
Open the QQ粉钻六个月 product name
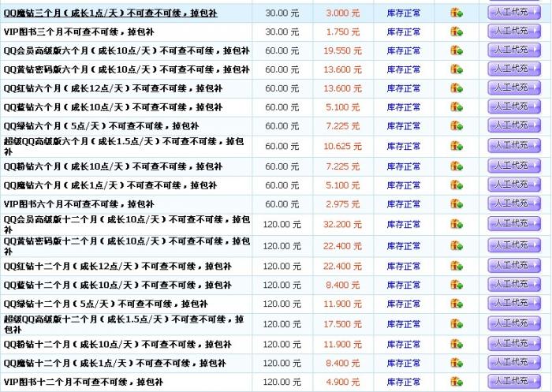(113, 166)
